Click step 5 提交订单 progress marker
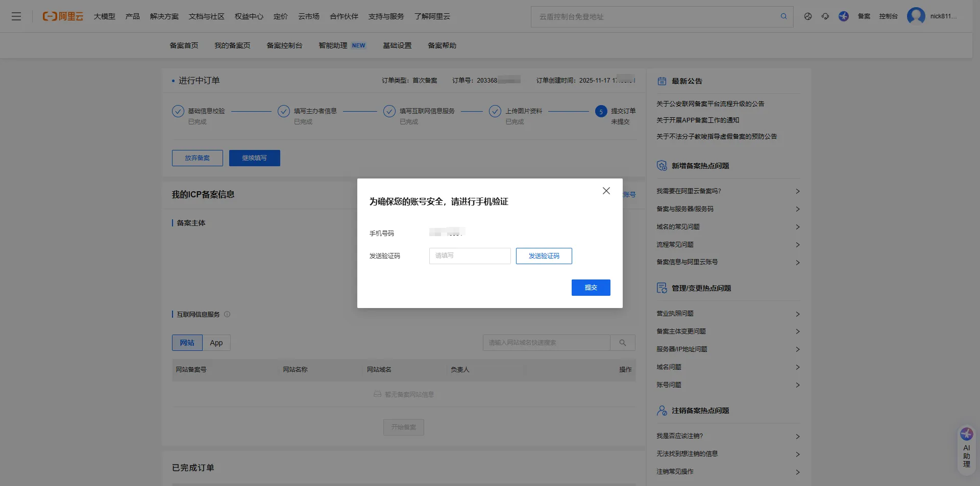The image size is (980, 486). click(x=601, y=112)
